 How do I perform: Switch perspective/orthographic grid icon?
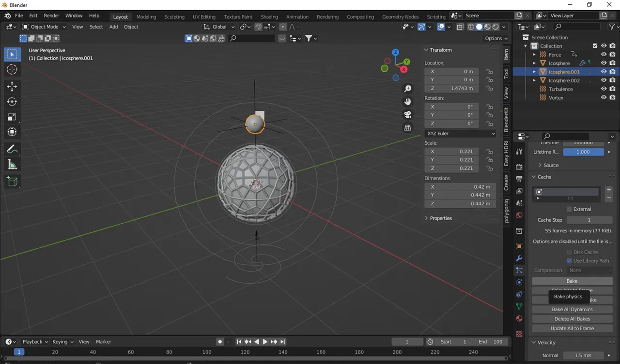coord(408,128)
